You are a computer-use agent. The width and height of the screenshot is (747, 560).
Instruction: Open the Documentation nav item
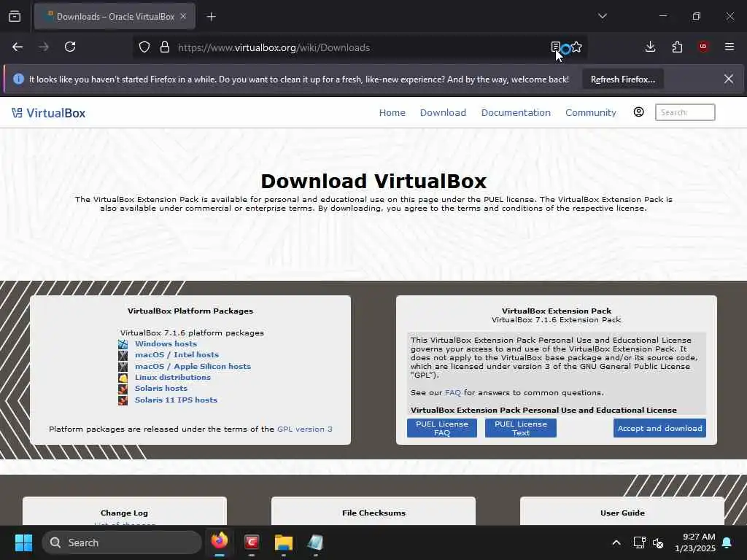516,113
